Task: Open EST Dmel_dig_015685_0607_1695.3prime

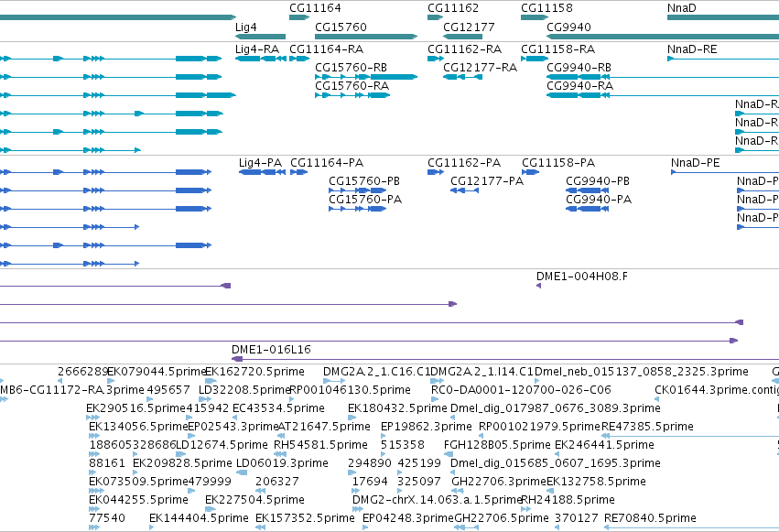Action: pos(556,463)
